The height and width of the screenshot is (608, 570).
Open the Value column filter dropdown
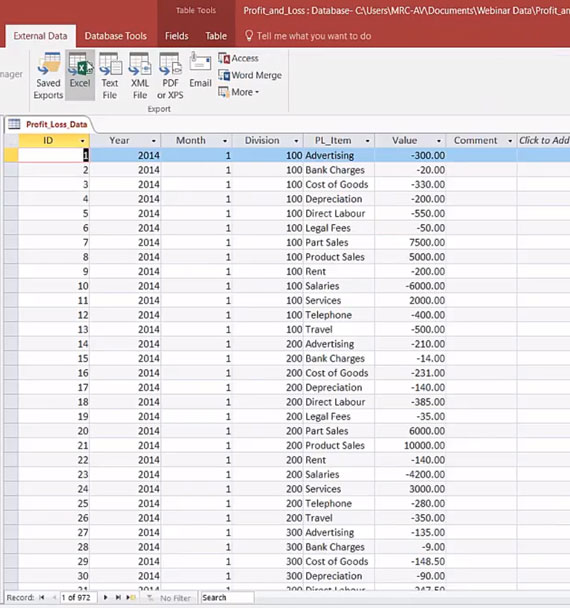(x=439, y=141)
